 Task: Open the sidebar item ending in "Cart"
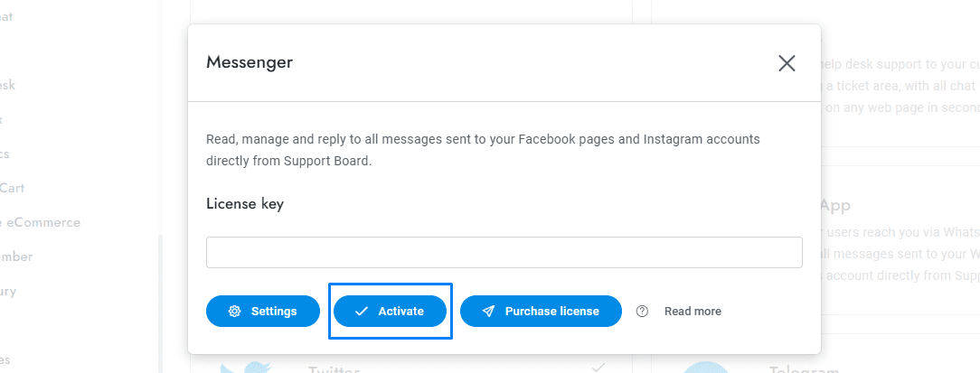(13, 188)
